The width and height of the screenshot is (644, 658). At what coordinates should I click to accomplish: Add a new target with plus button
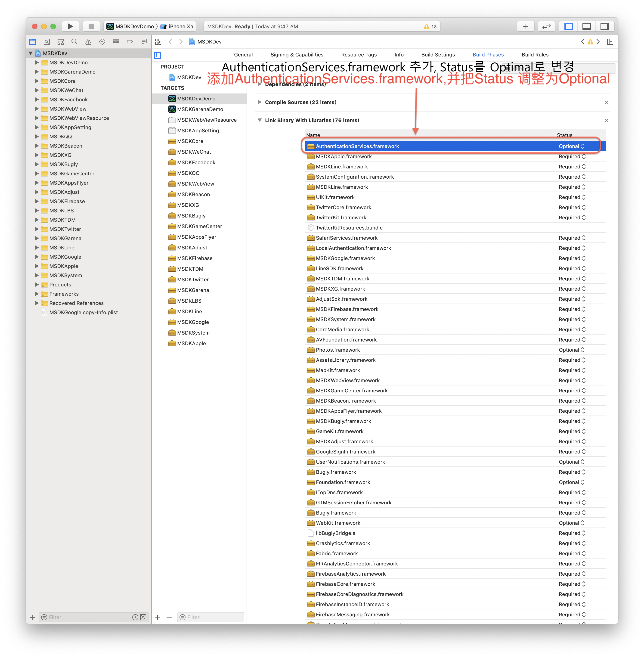(x=158, y=617)
